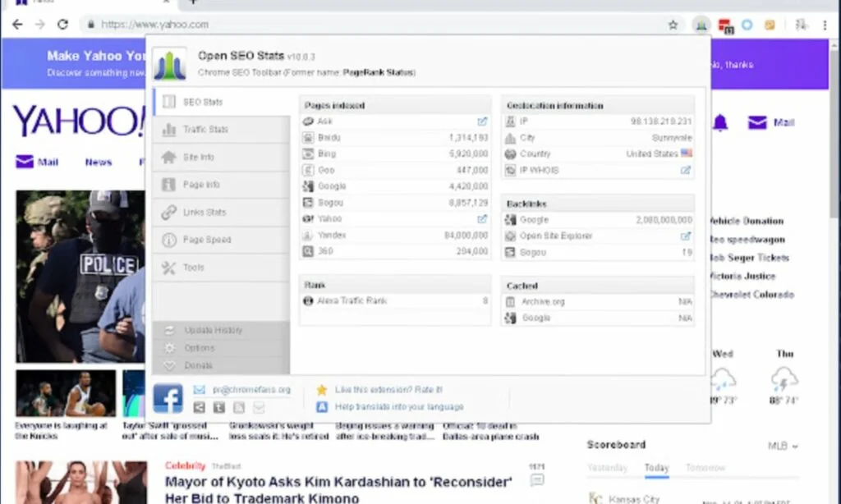Go to the Links Stats tab
The image size is (841, 504).
tap(204, 213)
